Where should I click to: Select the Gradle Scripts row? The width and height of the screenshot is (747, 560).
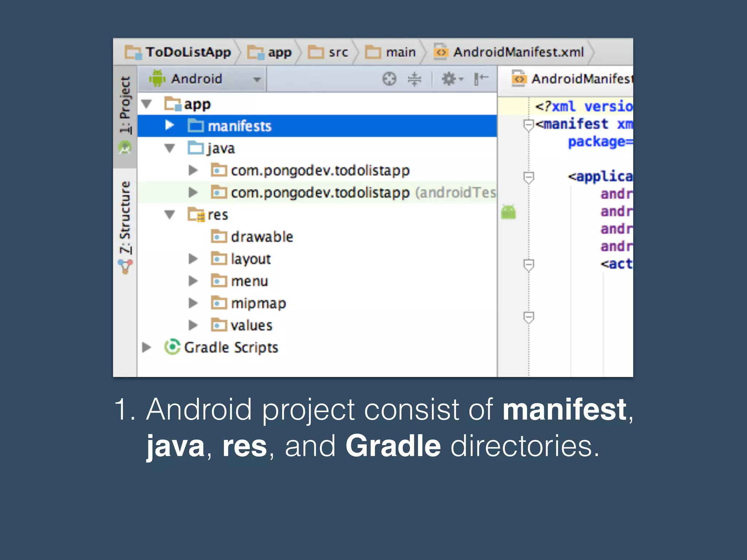pyautogui.click(x=317, y=347)
